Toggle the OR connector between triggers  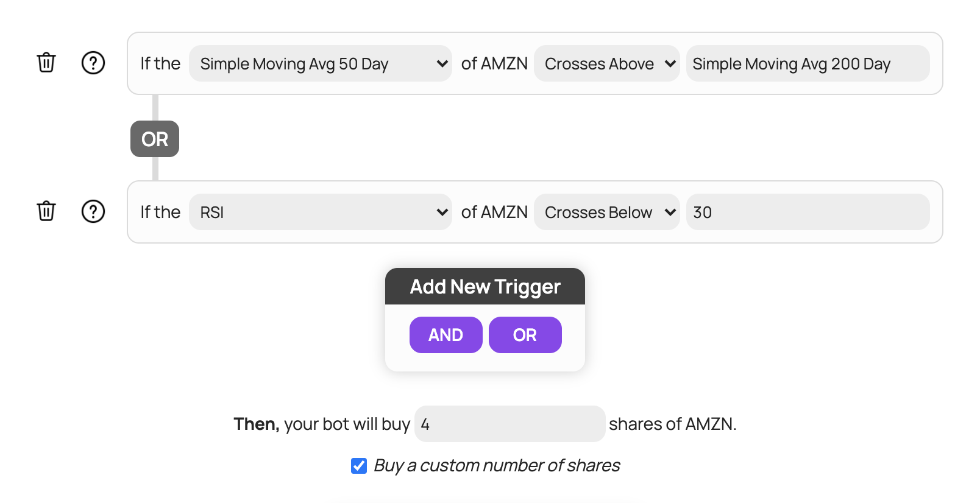(155, 139)
